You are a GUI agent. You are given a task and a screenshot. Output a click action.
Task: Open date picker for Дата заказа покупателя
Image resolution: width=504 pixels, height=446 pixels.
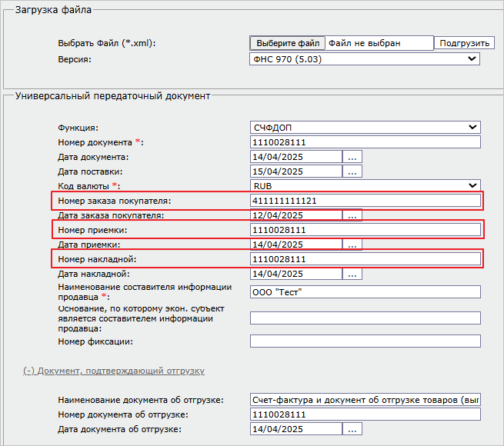click(x=352, y=215)
